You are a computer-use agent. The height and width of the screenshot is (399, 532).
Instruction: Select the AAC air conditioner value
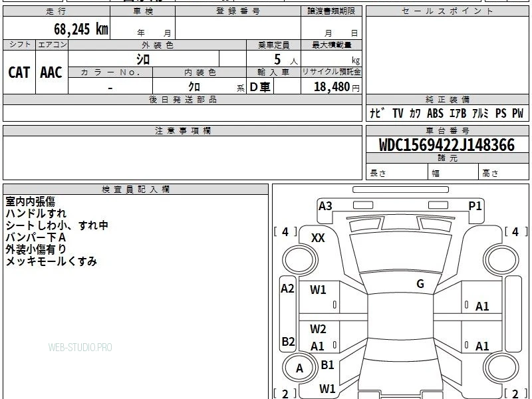[51, 72]
